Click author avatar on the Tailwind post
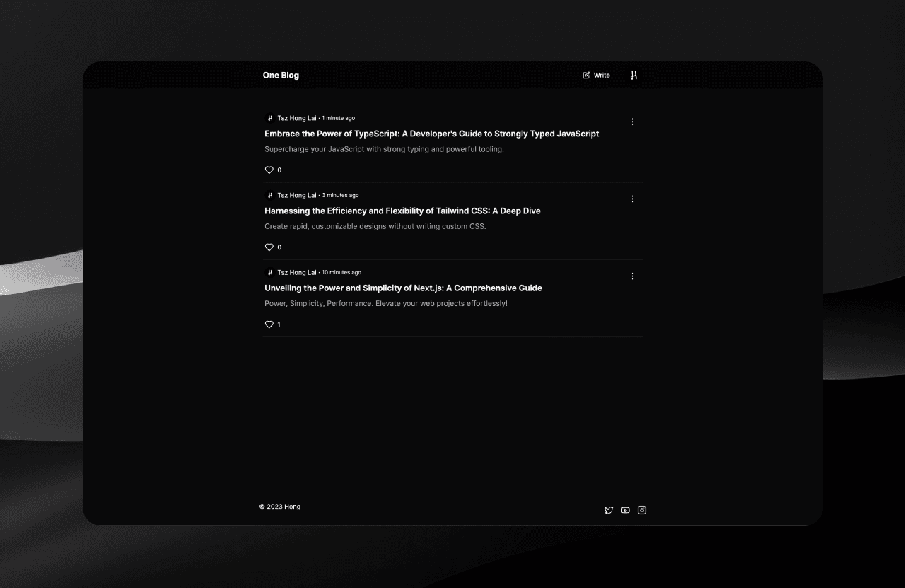905x588 pixels. coord(269,195)
